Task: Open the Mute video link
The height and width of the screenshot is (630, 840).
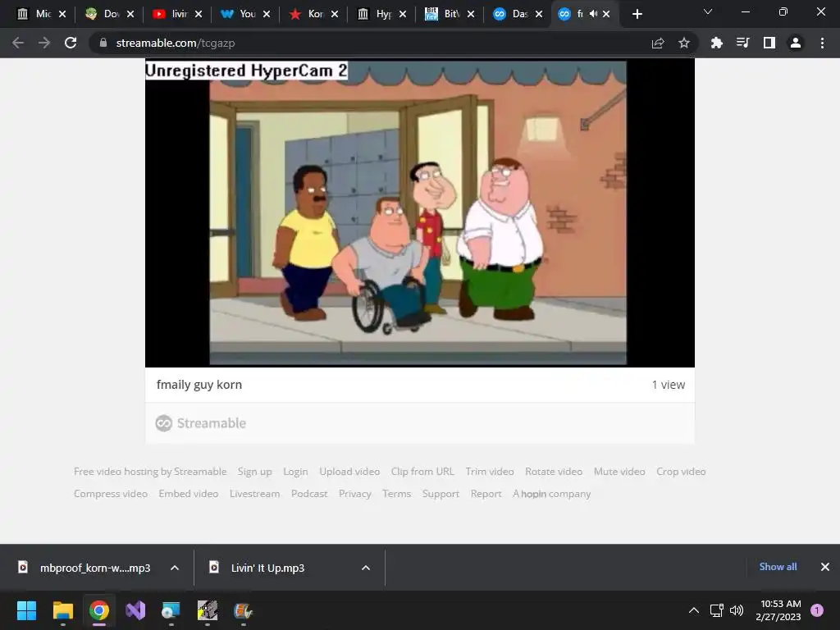Action: [x=619, y=472]
